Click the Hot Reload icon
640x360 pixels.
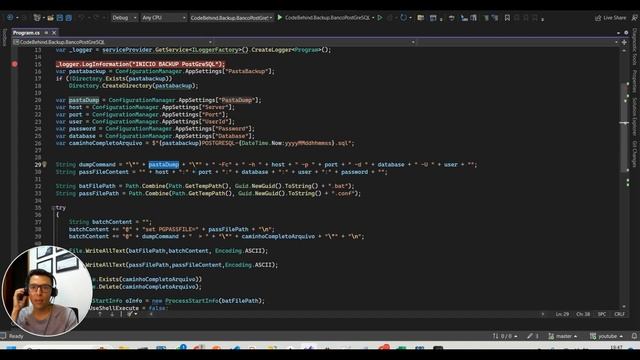point(403,18)
